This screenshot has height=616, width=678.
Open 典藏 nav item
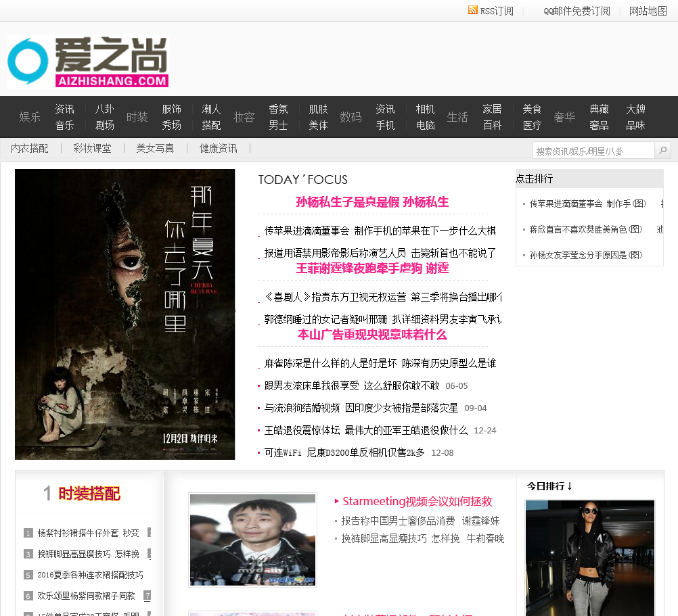[600, 109]
